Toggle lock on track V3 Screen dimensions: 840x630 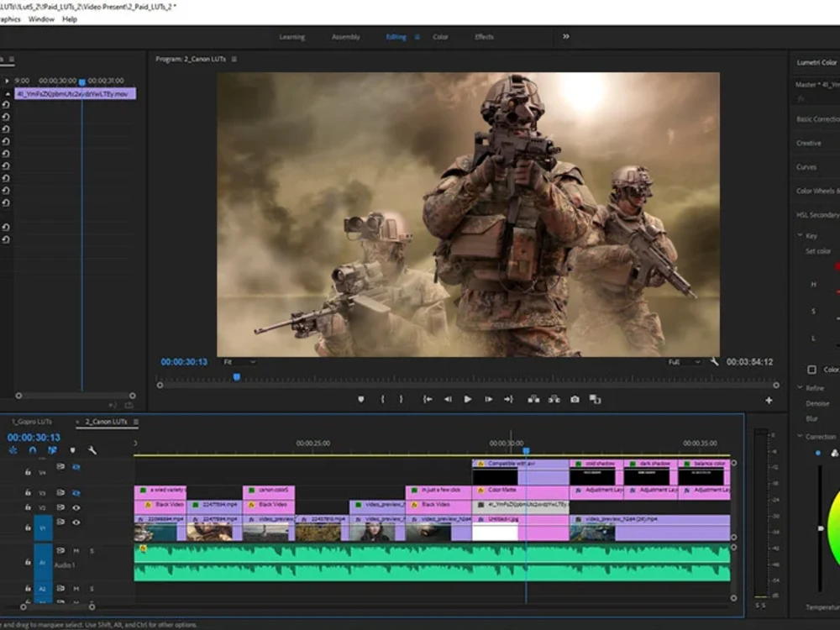(28, 492)
